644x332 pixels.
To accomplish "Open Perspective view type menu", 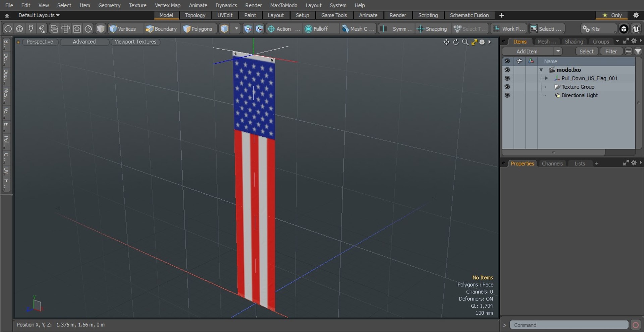I will coord(40,42).
